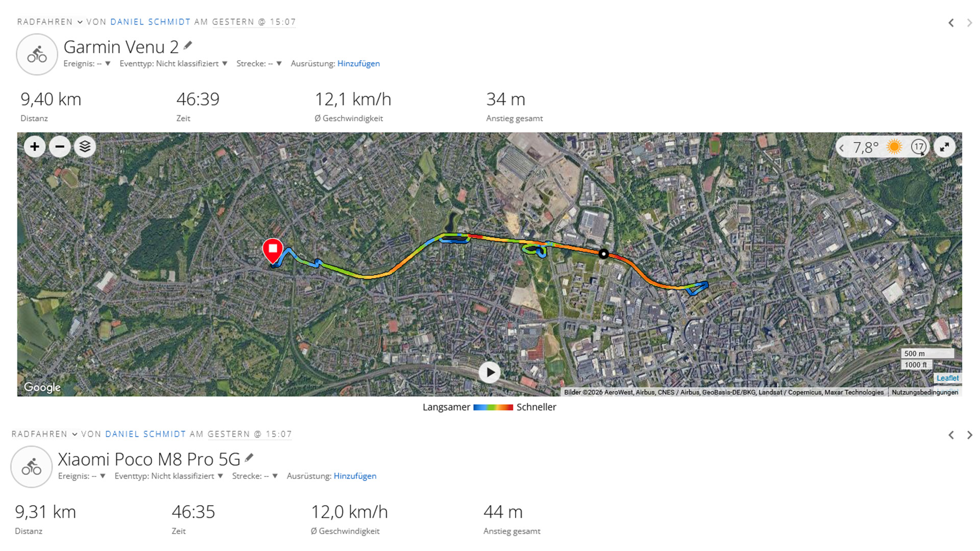The height and width of the screenshot is (551, 980).
Task: Open Eventtyp dropdown for Garmin Venu 2
Action: coord(225,64)
